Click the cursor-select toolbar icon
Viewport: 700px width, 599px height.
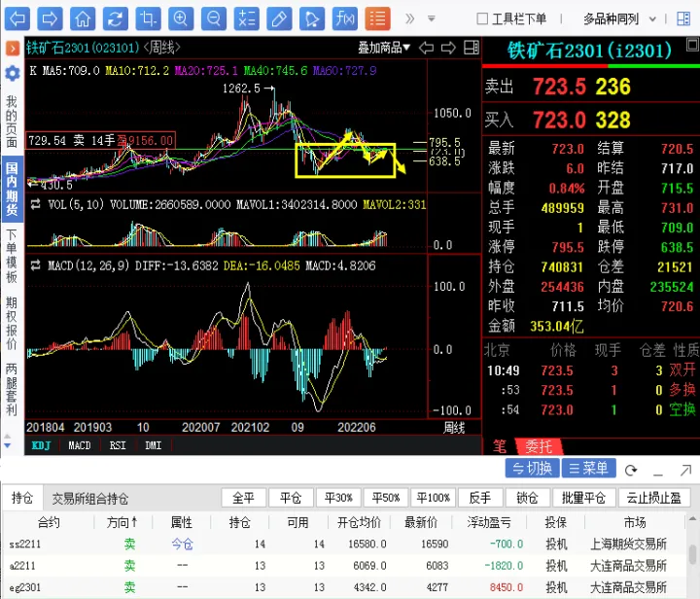pos(312,18)
